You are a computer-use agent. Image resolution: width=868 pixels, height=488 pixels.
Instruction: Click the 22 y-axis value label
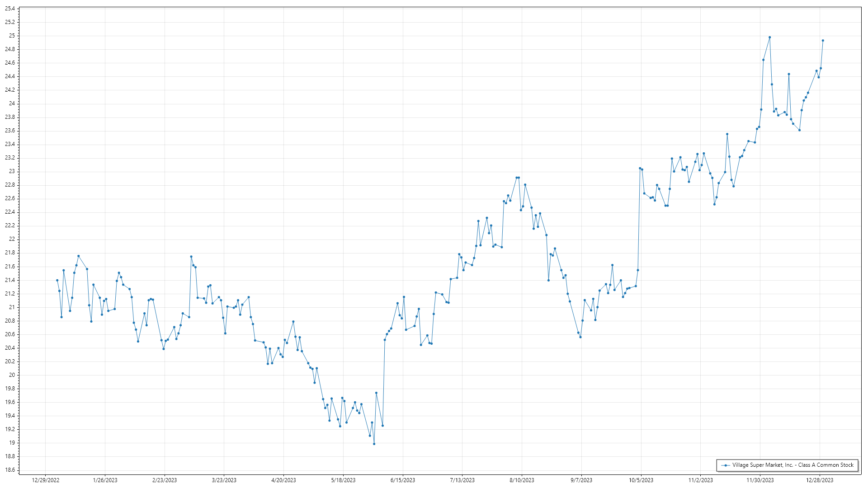(12, 239)
